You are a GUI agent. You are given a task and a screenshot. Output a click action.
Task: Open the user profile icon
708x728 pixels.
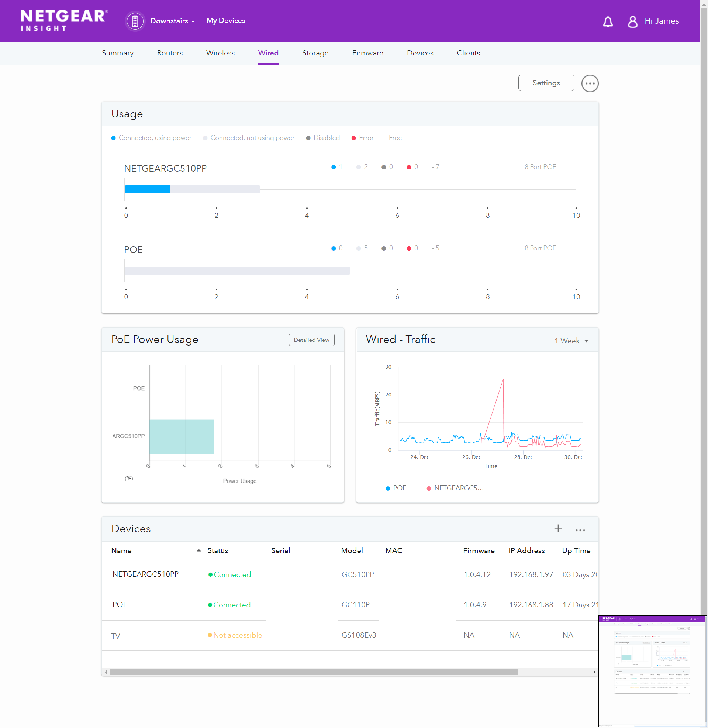tap(632, 21)
